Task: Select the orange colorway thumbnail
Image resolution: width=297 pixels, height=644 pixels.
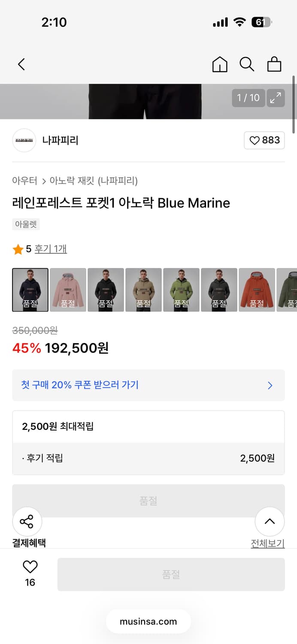Action: (257, 289)
